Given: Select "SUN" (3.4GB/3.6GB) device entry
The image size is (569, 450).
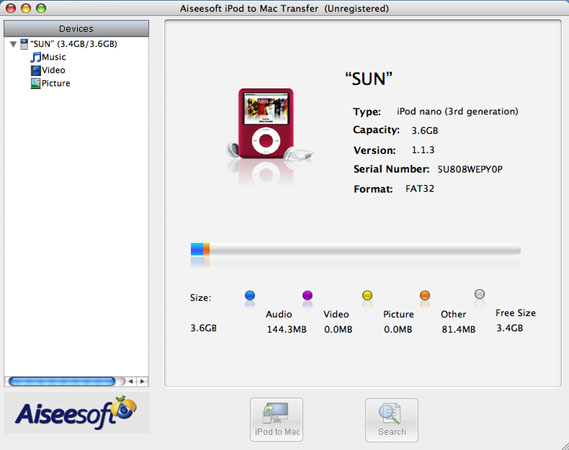Looking at the screenshot, I should point(69,44).
